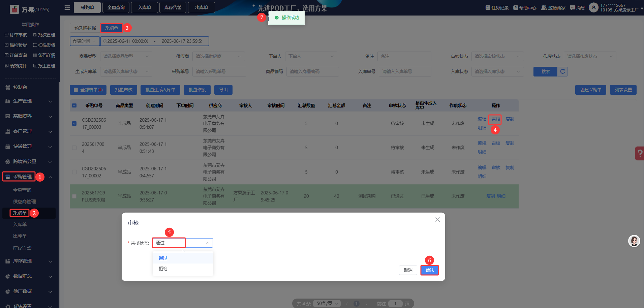644x308 pixels.
Task: Click 审核 link for row CGD20250617_00003
Action: [496, 119]
